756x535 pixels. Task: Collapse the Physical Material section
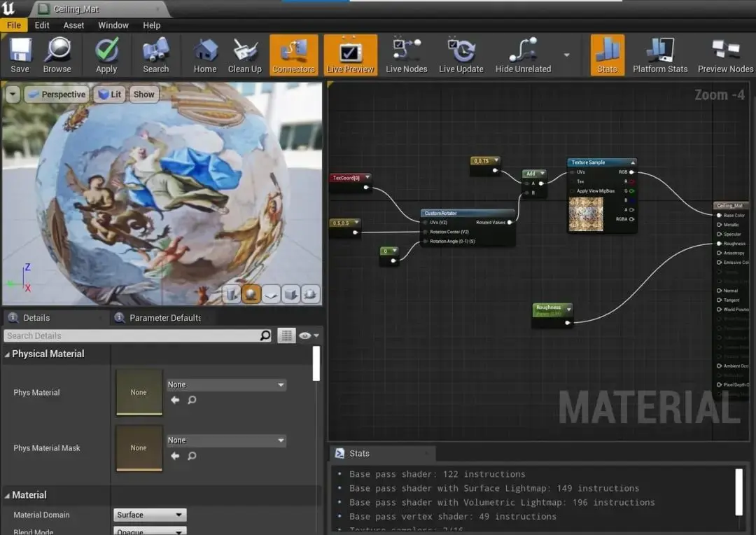point(7,354)
